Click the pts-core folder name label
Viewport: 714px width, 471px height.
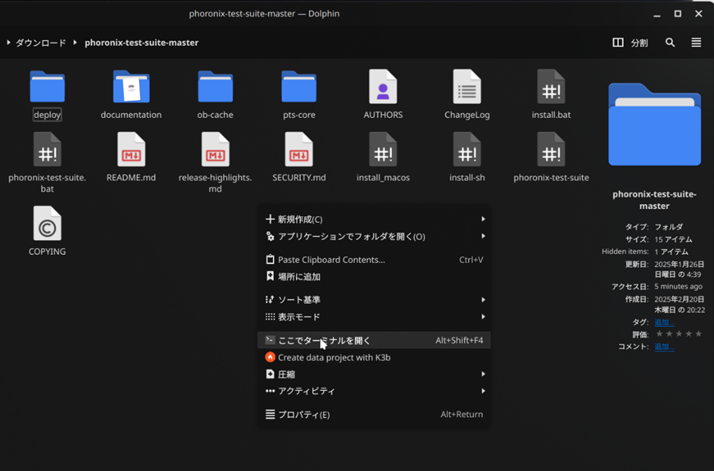pos(299,115)
